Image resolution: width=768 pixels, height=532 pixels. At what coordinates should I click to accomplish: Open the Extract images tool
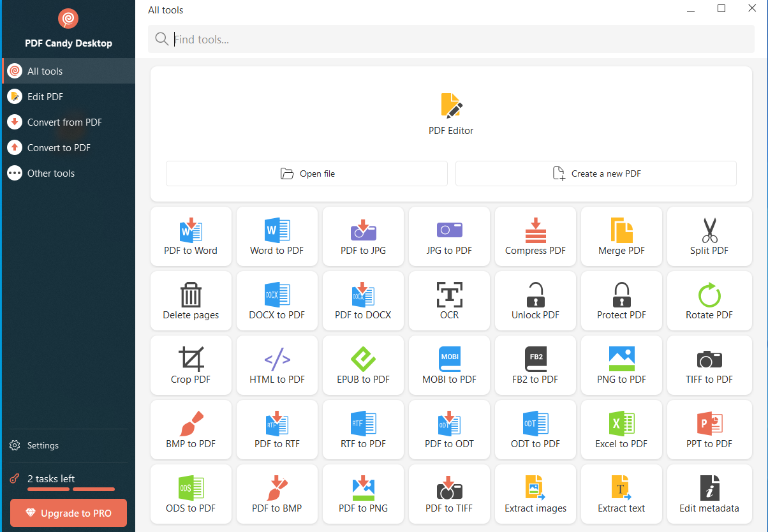point(535,494)
